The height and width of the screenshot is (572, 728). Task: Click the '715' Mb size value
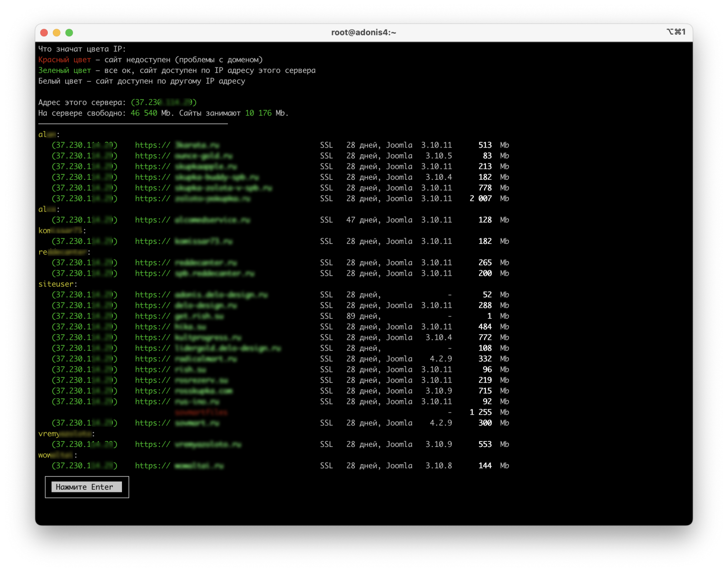pos(485,391)
